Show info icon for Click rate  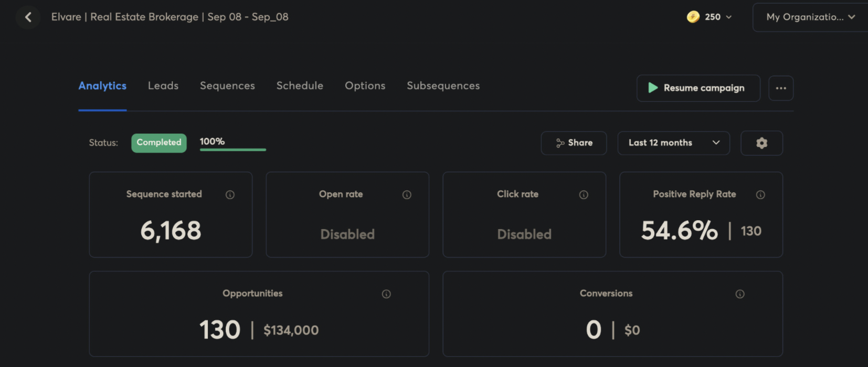(584, 195)
